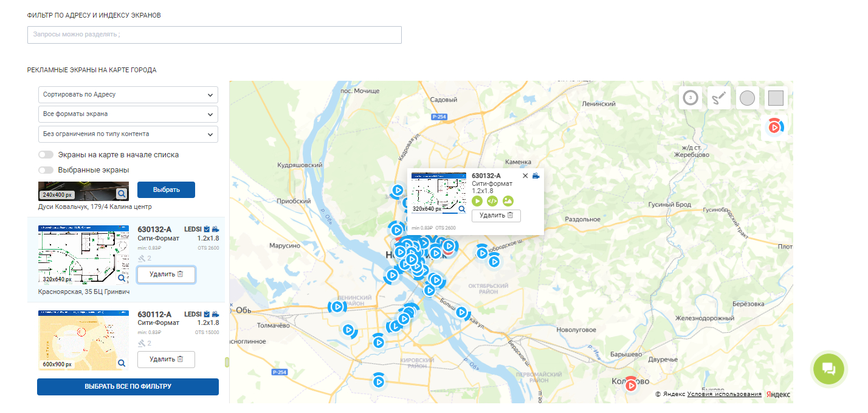868x413 pixels.
Task: Choose the square area selection tool
Action: click(776, 97)
